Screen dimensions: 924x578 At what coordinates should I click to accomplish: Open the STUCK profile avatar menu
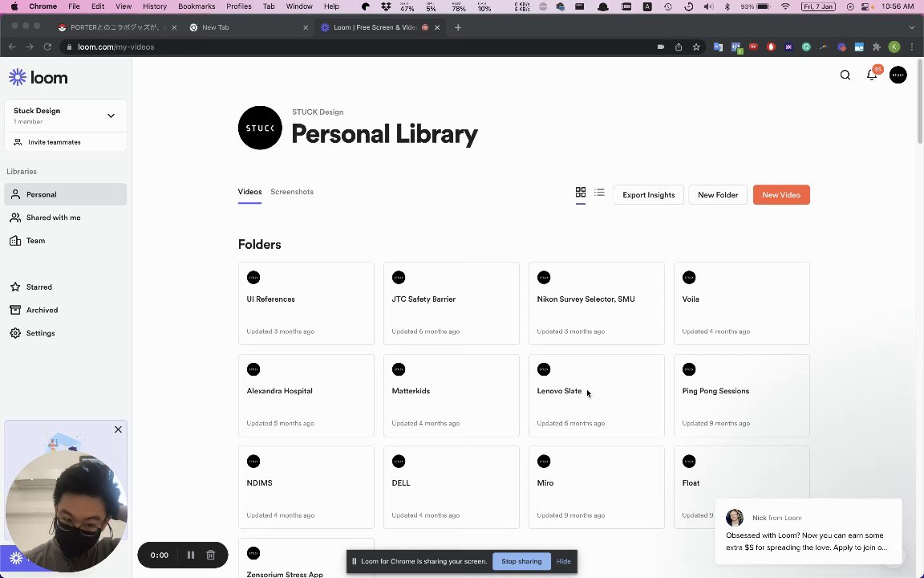(898, 75)
